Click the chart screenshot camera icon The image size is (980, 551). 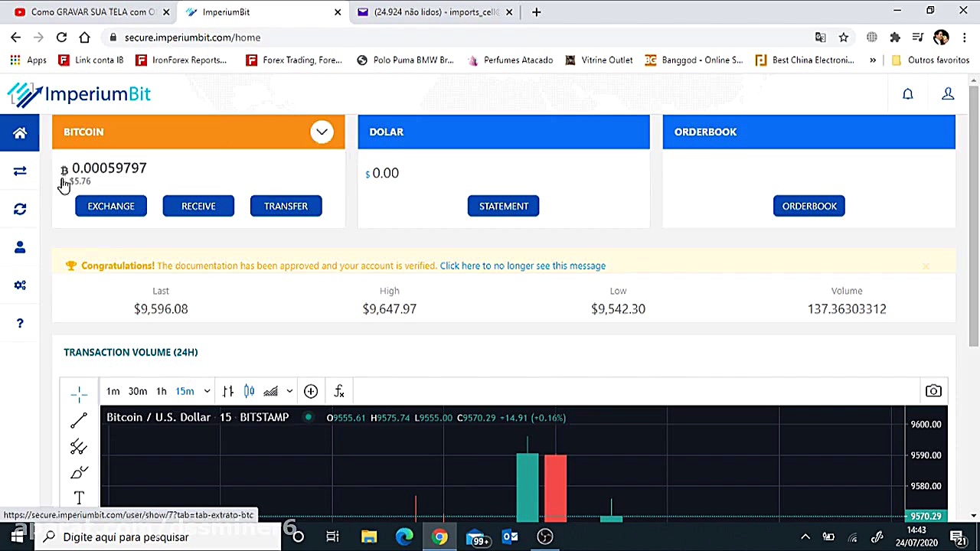(933, 391)
